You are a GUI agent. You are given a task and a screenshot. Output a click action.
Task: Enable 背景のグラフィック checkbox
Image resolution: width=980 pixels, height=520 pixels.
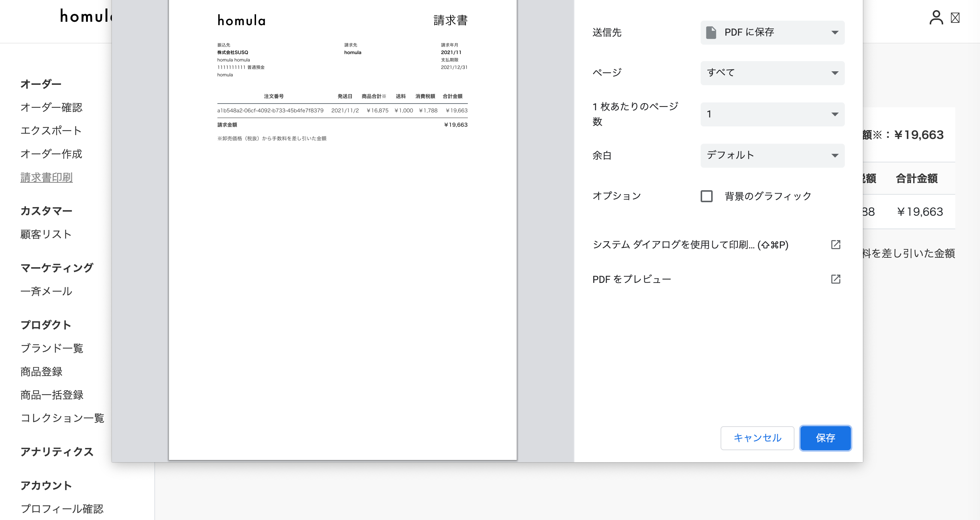click(x=707, y=196)
